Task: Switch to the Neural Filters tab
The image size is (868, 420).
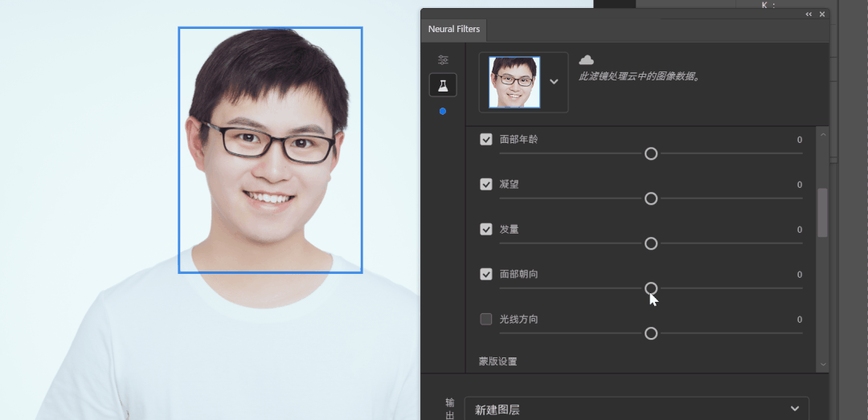Action: 454,30
